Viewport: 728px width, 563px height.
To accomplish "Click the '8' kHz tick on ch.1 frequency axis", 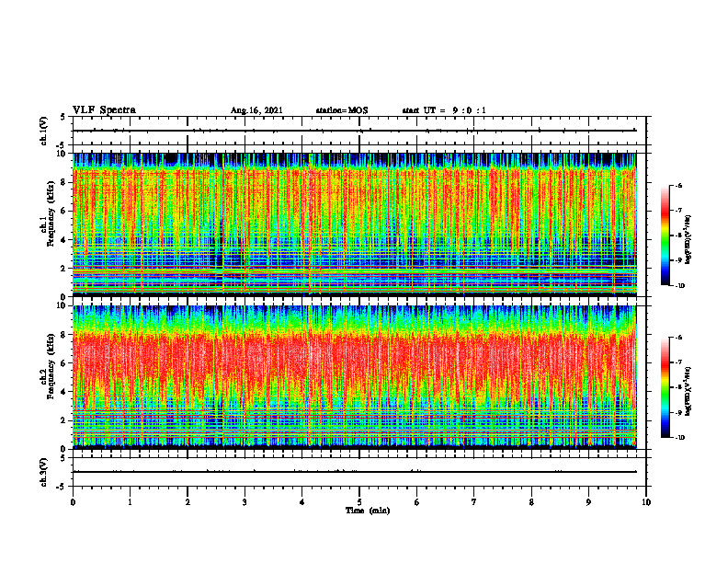I will tap(64, 182).
